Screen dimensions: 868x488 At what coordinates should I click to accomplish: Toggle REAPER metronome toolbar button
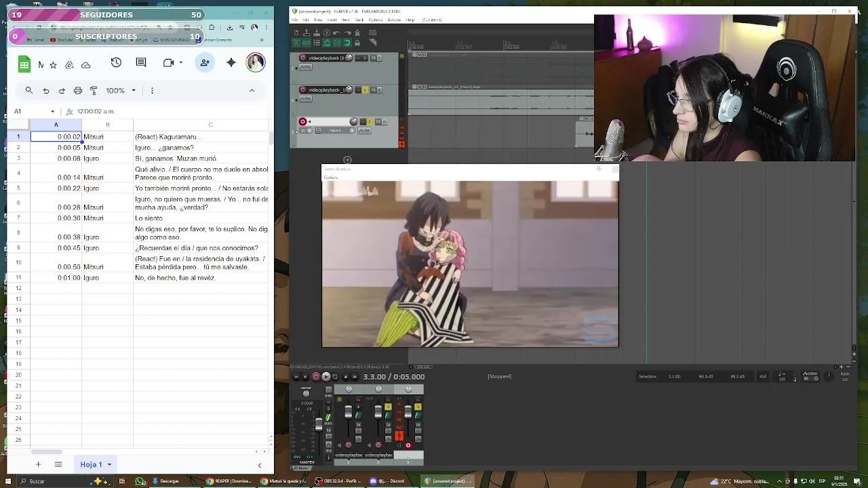click(357, 33)
